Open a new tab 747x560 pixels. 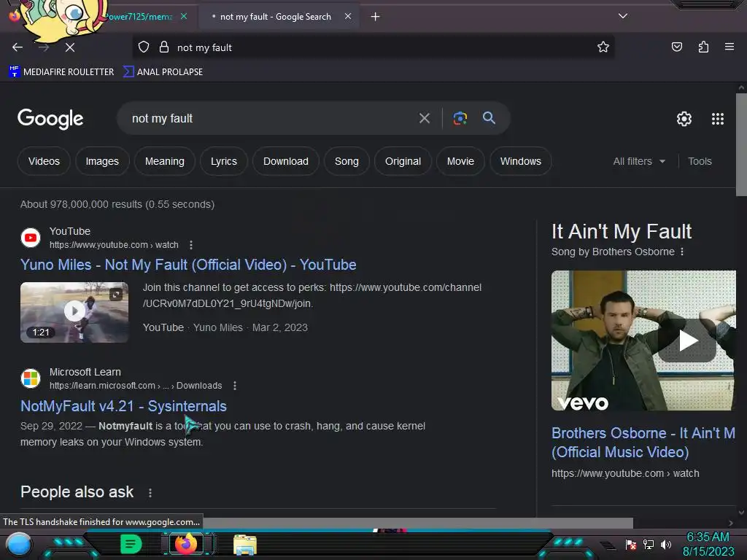click(x=376, y=17)
